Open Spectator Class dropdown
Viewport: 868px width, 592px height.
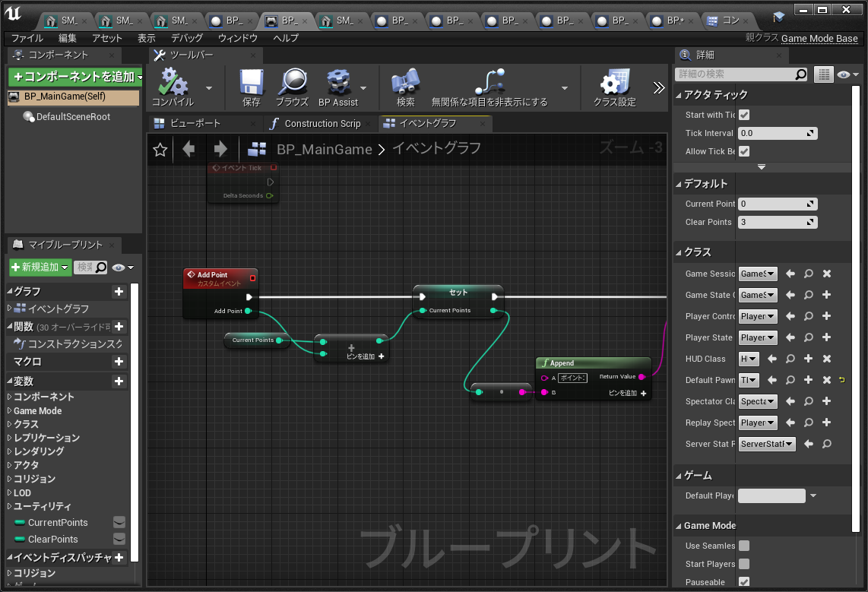758,401
